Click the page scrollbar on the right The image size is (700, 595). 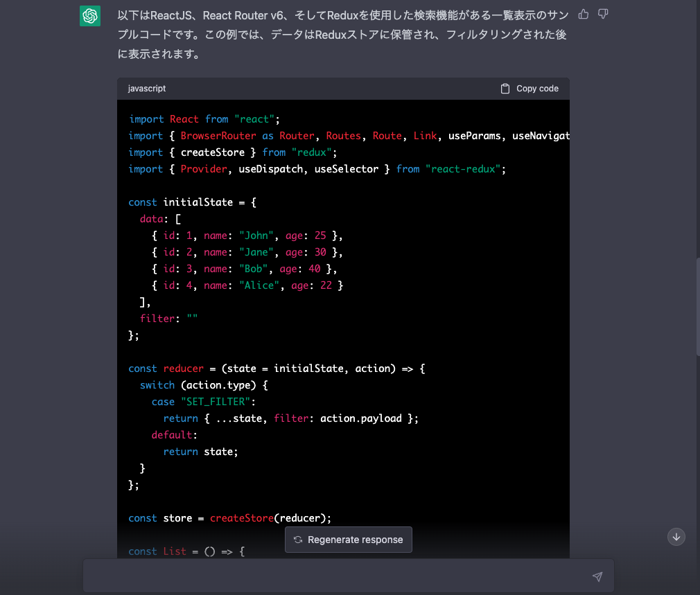tap(697, 298)
